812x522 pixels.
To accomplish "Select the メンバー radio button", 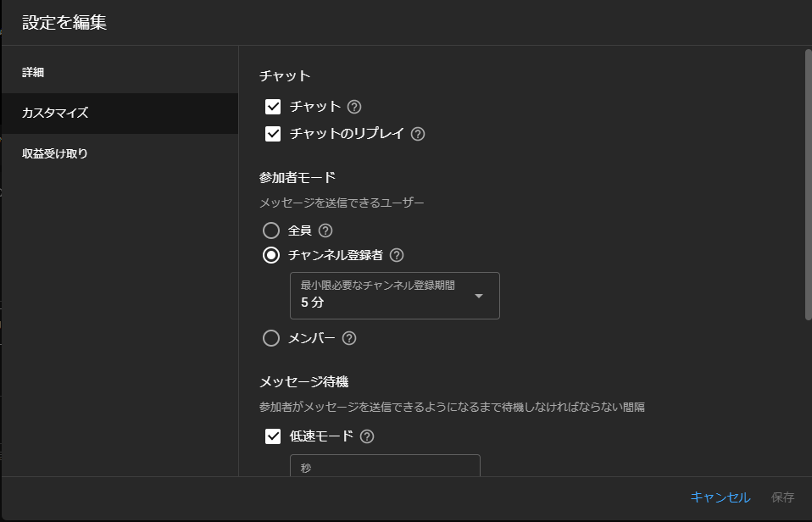I will pyautogui.click(x=271, y=338).
